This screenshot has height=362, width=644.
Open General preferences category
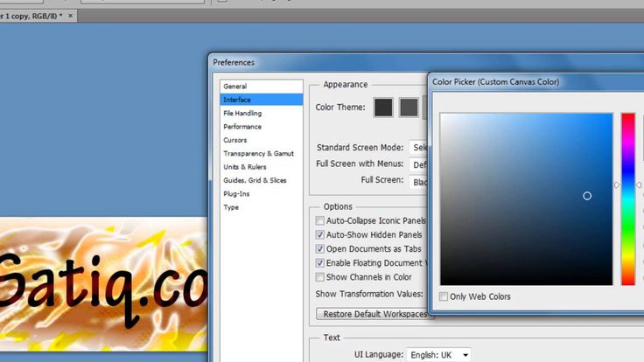click(234, 87)
